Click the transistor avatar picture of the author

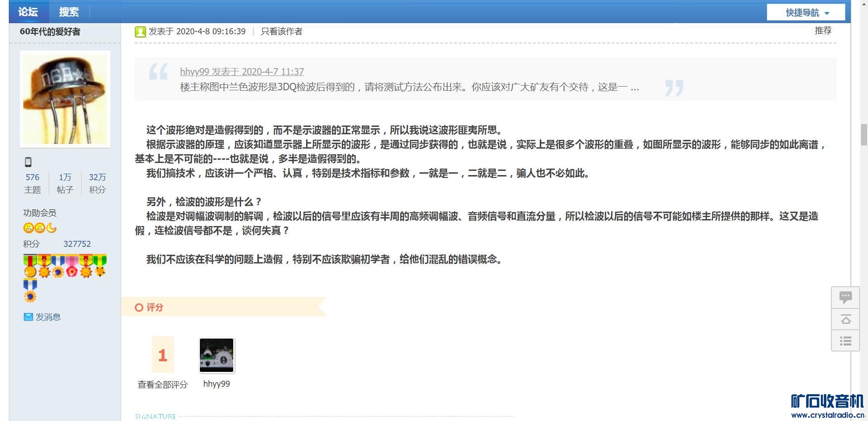(x=65, y=99)
